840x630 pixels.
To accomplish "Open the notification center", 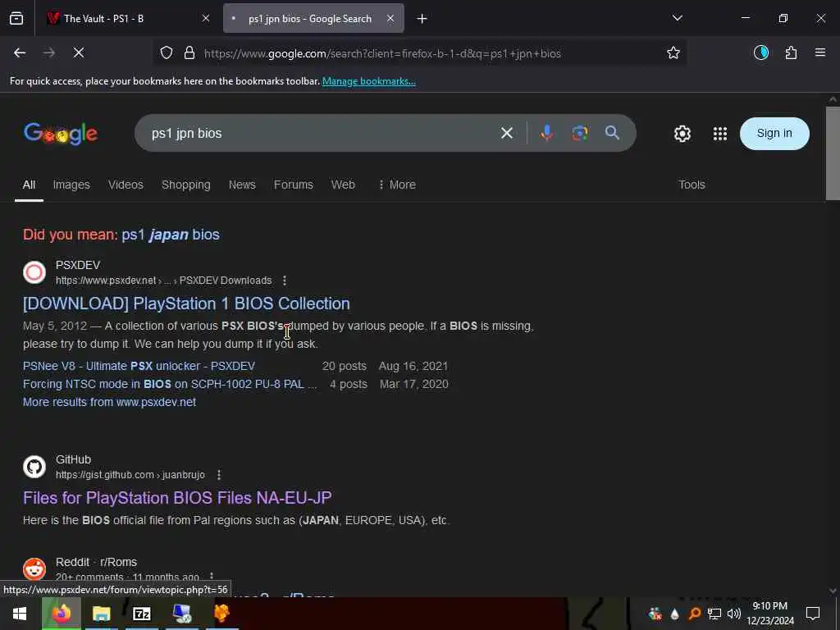I will point(813,614).
